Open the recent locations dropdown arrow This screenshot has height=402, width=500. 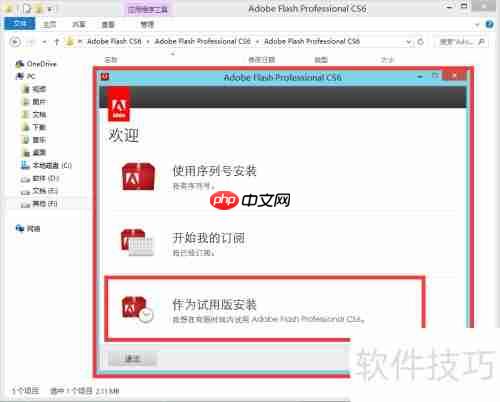tap(44, 42)
